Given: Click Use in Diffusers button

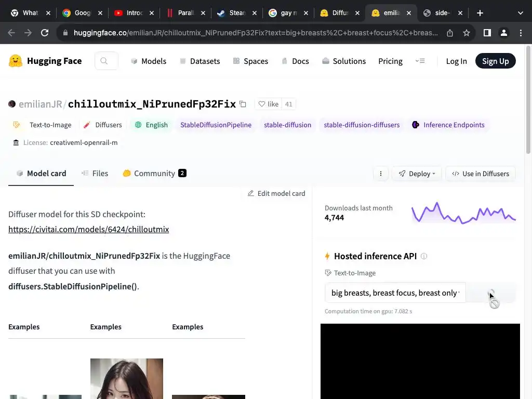Looking at the screenshot, I should 481,174.
